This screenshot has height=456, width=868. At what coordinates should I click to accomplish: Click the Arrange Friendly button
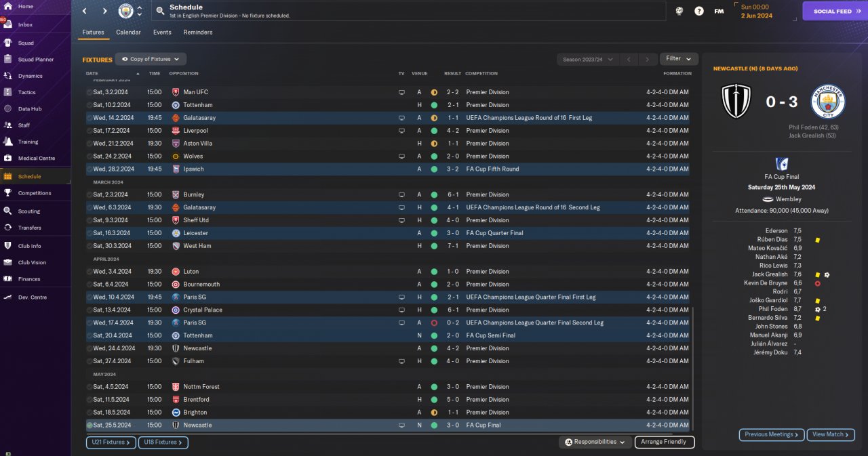(664, 442)
